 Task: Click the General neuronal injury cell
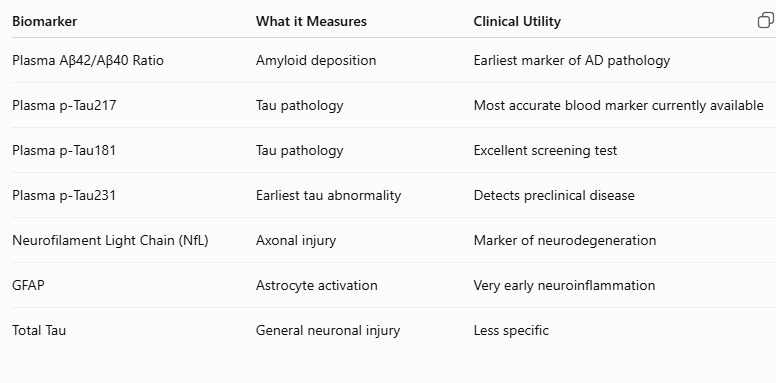point(328,331)
